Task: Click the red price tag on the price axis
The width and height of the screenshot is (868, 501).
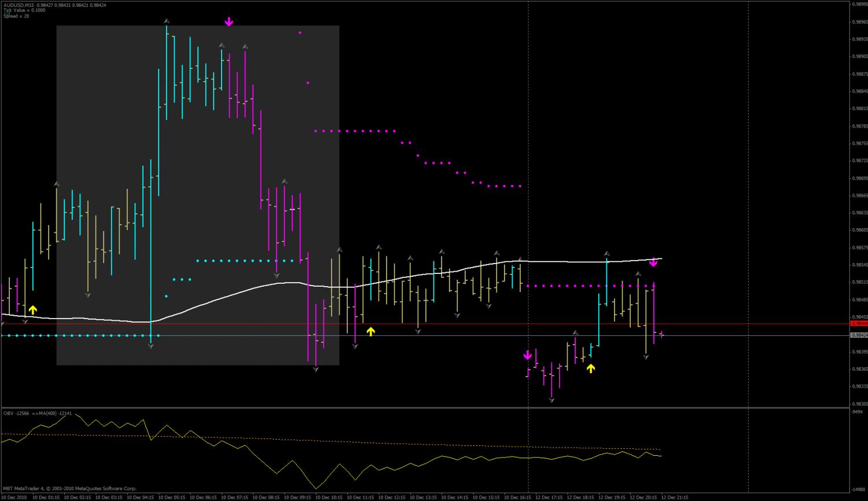Action: coord(859,323)
